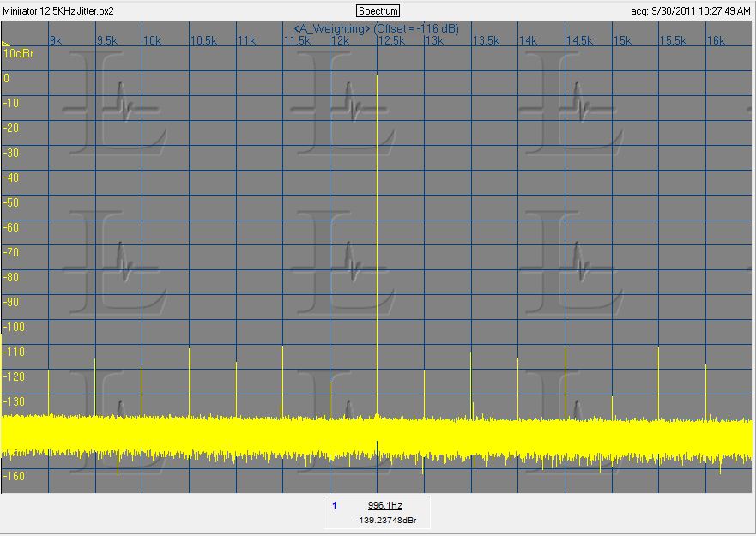Click the 10k frequency axis label
The width and height of the screenshot is (756, 536).
(x=153, y=41)
